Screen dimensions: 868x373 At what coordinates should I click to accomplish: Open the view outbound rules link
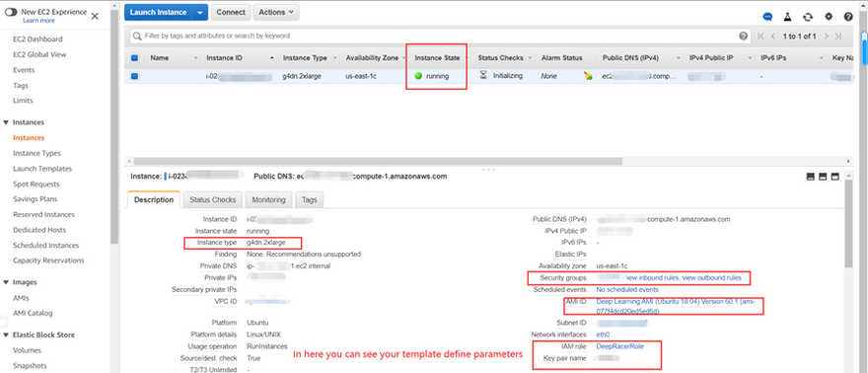click(x=711, y=277)
